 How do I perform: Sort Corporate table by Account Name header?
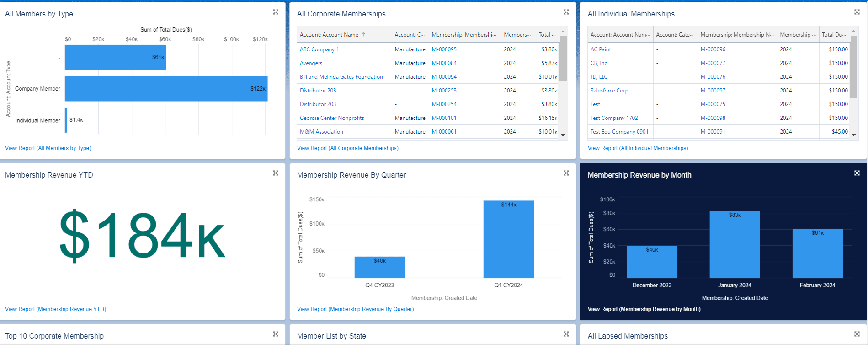(x=344, y=34)
